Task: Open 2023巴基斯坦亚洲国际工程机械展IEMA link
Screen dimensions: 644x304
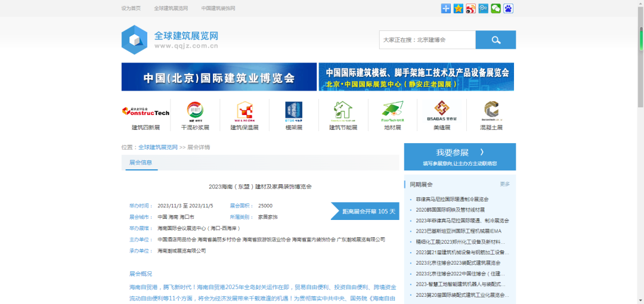Action: [459, 231]
